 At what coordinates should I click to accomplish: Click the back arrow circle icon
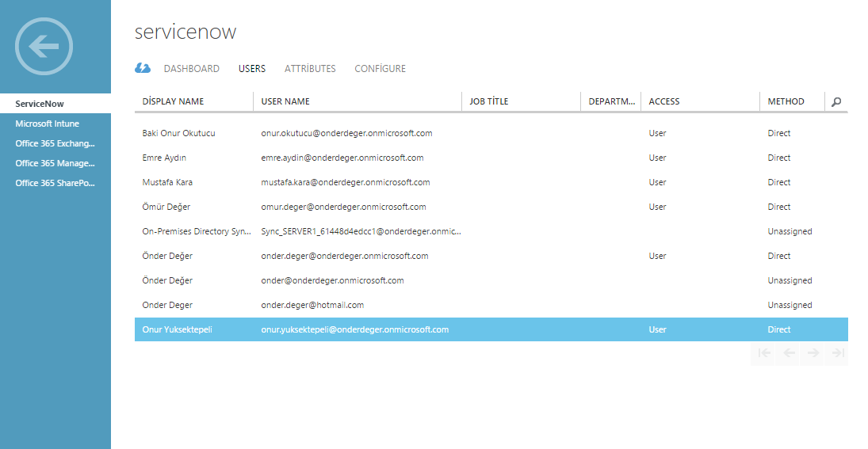[x=44, y=47]
